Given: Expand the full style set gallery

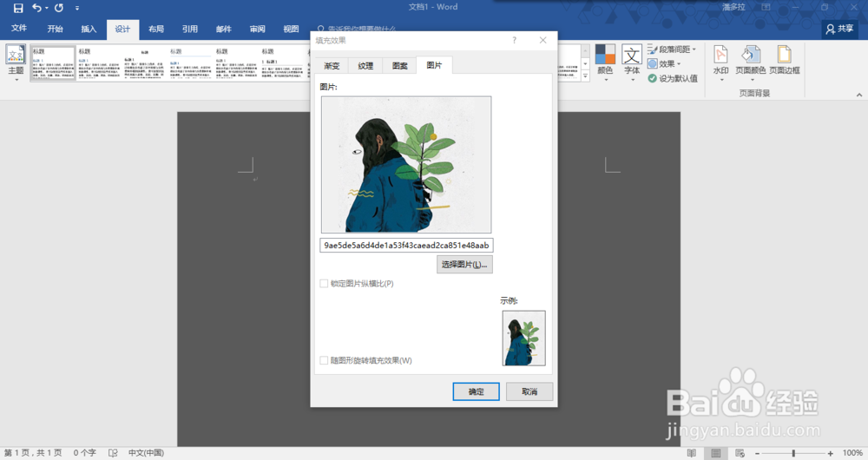Looking at the screenshot, I should click(585, 76).
